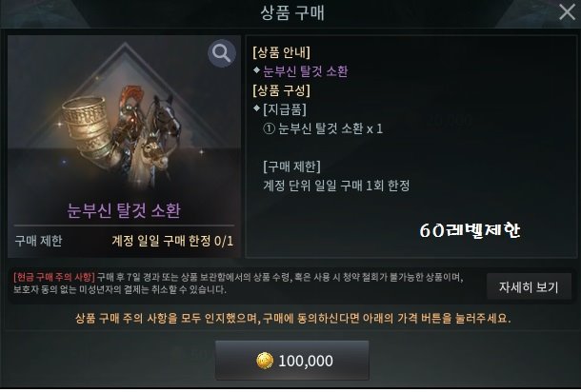Click the 구매 제한 label under the image
The image size is (581, 392).
pos(38,241)
